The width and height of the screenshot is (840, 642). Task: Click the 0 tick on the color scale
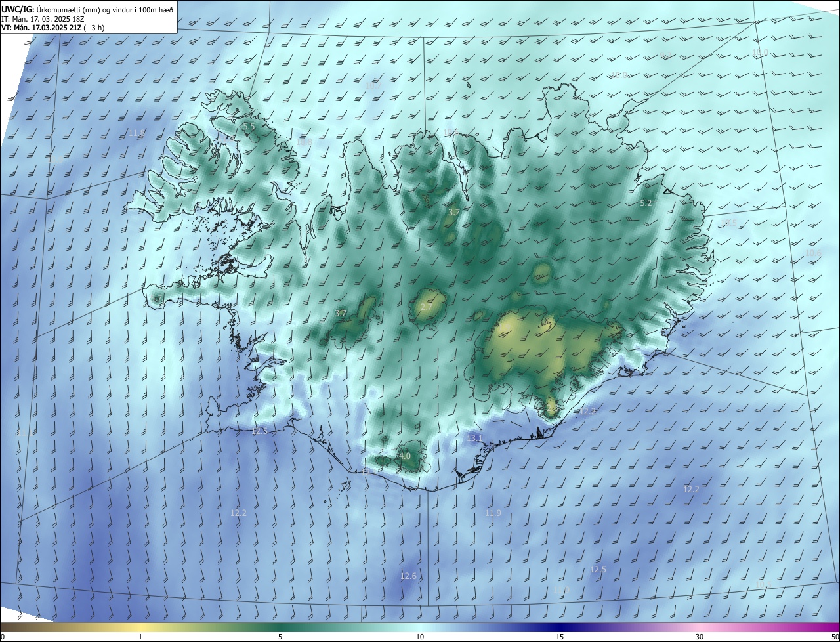tap(3, 637)
